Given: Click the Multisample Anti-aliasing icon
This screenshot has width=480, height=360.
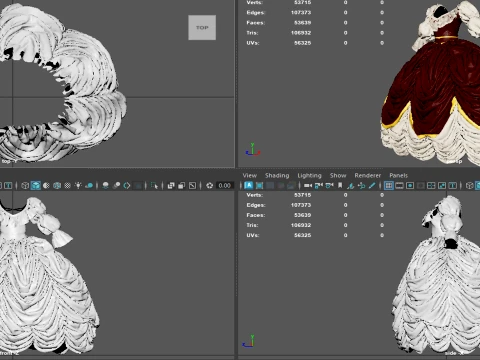Looking at the screenshot, I should [x=127, y=185].
